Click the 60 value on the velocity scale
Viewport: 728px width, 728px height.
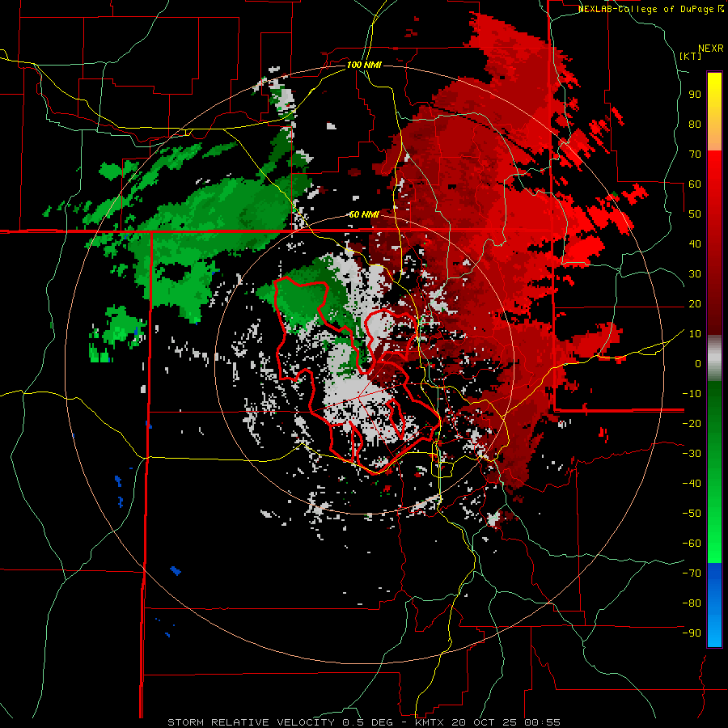coord(695,184)
